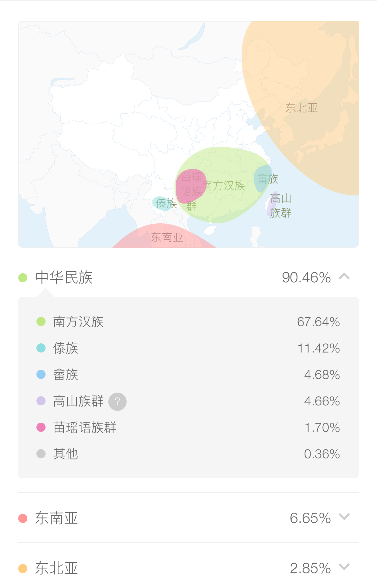The width and height of the screenshot is (377, 588).
Task: Click the 南方汉族 green color dot
Action: 41,322
